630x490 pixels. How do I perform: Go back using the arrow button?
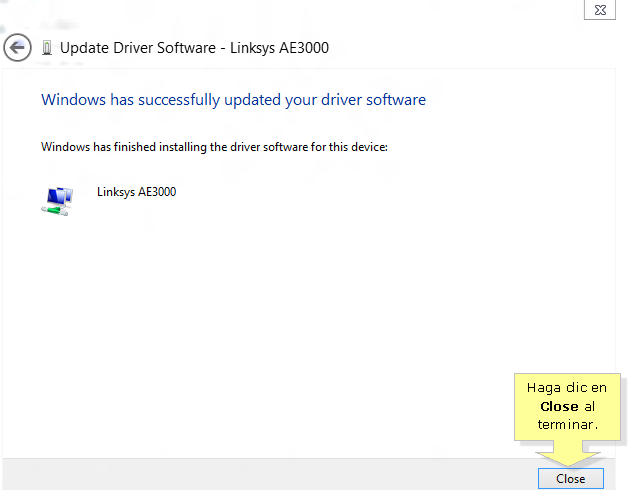click(17, 47)
